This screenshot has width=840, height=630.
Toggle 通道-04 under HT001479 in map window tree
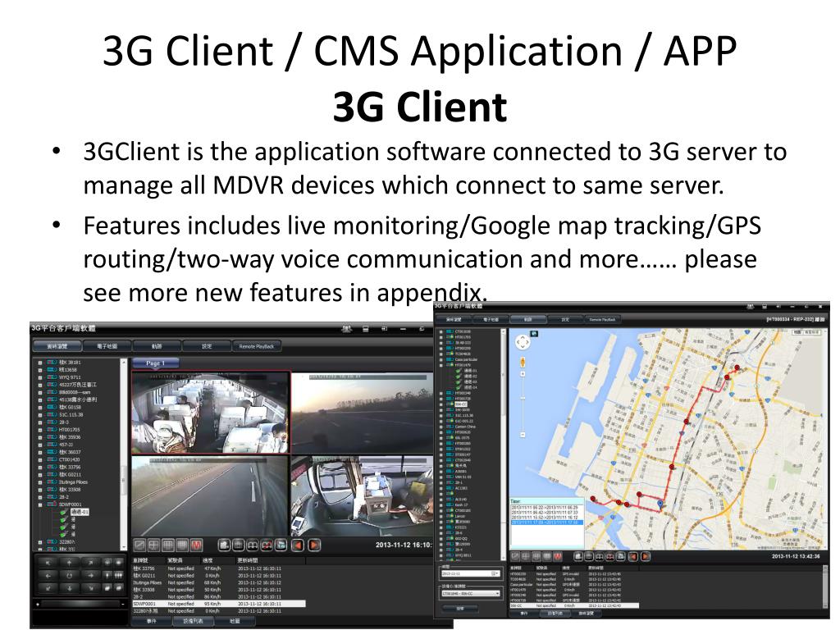click(466, 387)
